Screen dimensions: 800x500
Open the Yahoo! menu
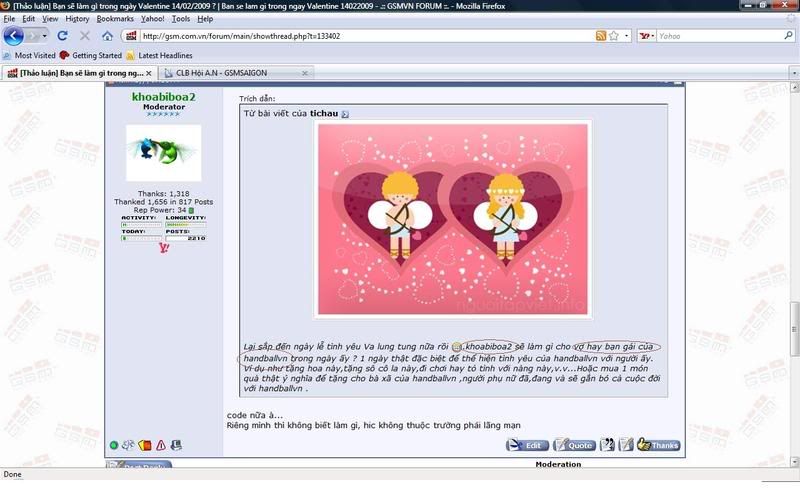(153, 19)
